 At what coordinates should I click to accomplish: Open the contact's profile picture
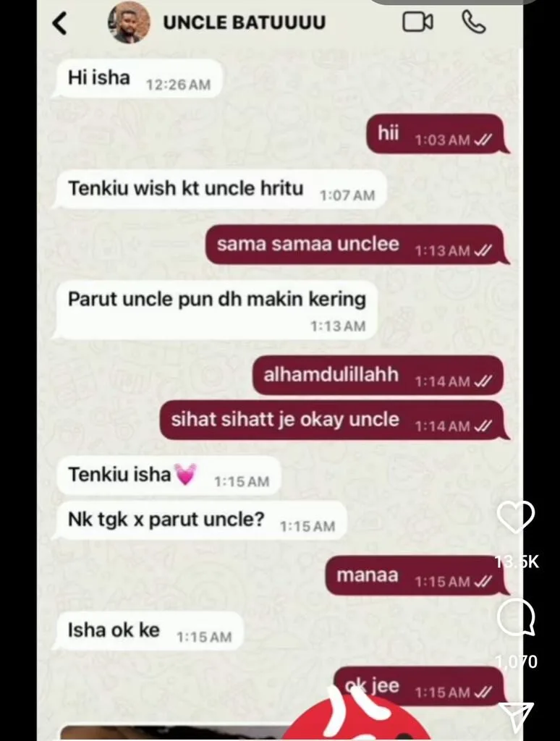pos(129,22)
